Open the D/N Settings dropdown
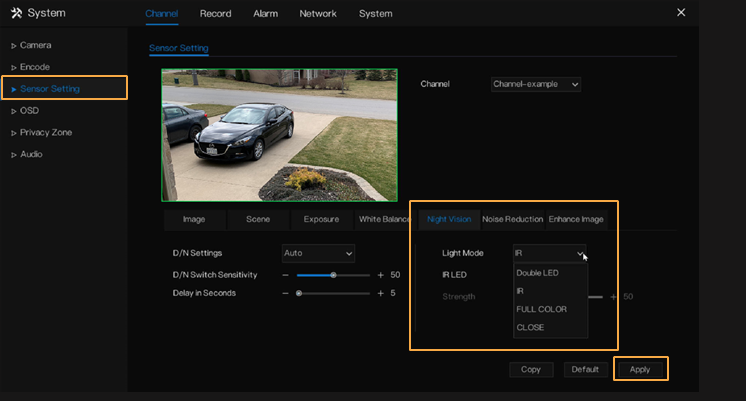Viewport: 746px width, 401px height. coord(318,254)
